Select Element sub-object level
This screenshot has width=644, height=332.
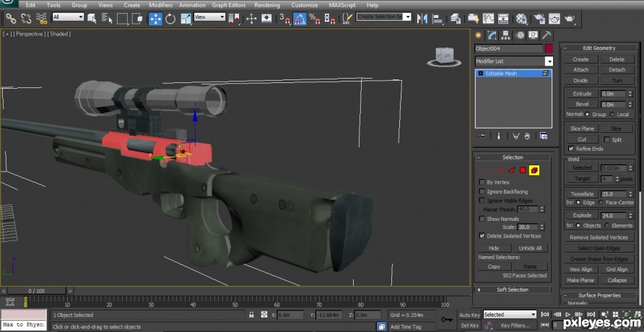[x=534, y=170]
